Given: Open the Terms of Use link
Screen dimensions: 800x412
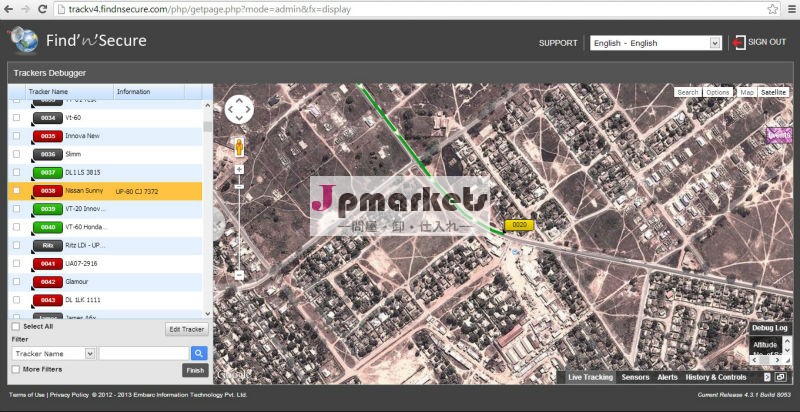Looking at the screenshot, I should 27,395.
